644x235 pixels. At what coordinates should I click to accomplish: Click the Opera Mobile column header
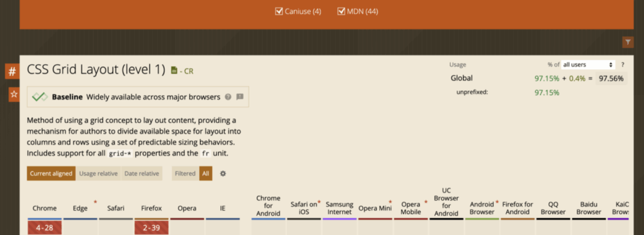click(x=411, y=209)
